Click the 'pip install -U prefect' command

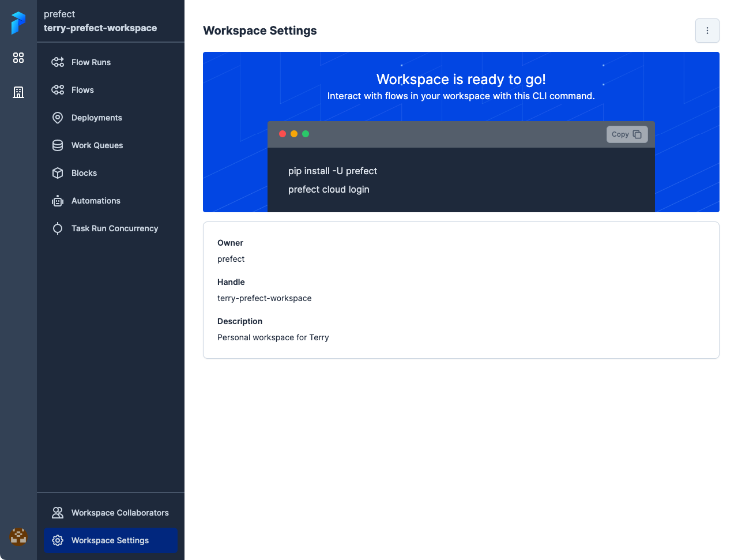click(x=333, y=171)
